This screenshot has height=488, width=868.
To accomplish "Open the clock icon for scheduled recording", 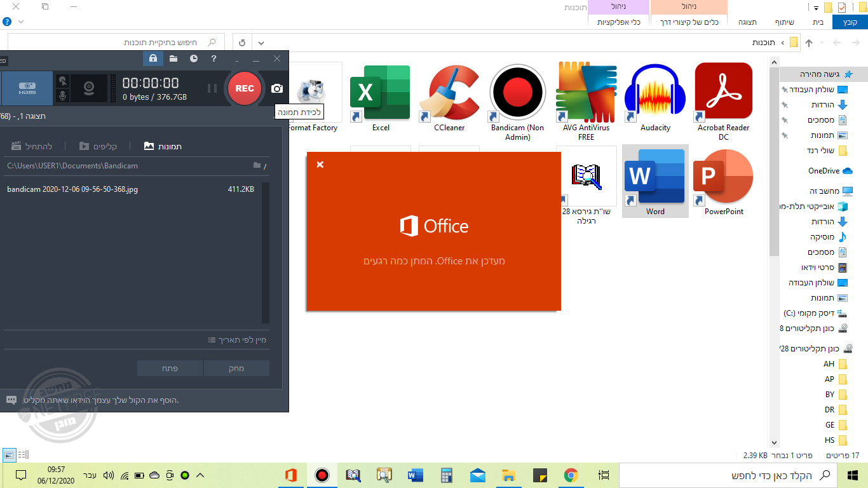I will (x=194, y=58).
